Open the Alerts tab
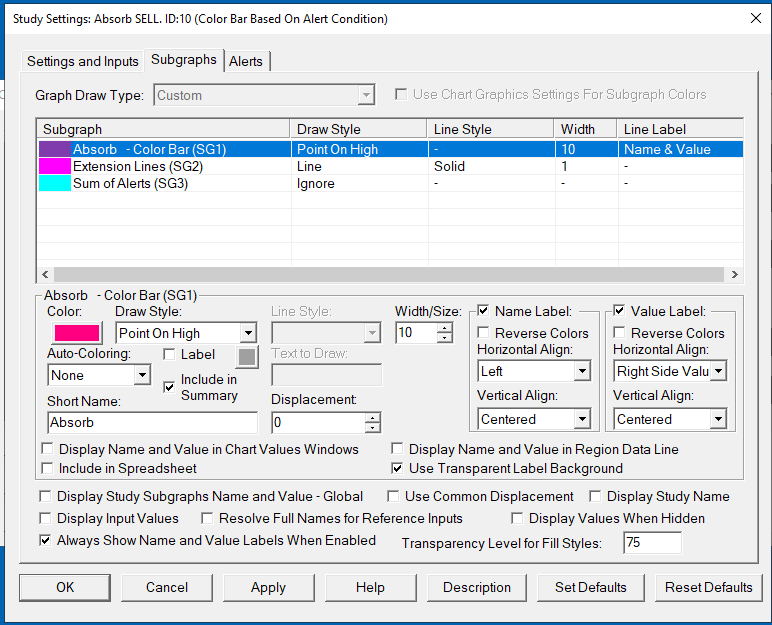The width and height of the screenshot is (772, 625). coord(246,61)
